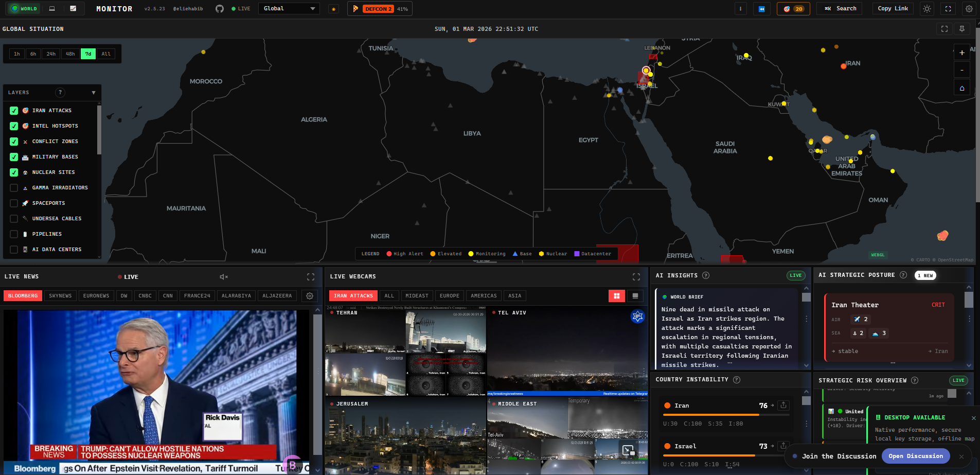Open AI Insights help icon
This screenshot has height=475, width=980.
point(706,275)
